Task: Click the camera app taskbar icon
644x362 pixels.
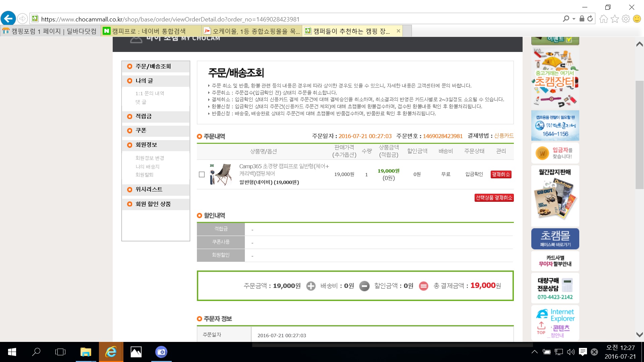Action: (x=161, y=352)
